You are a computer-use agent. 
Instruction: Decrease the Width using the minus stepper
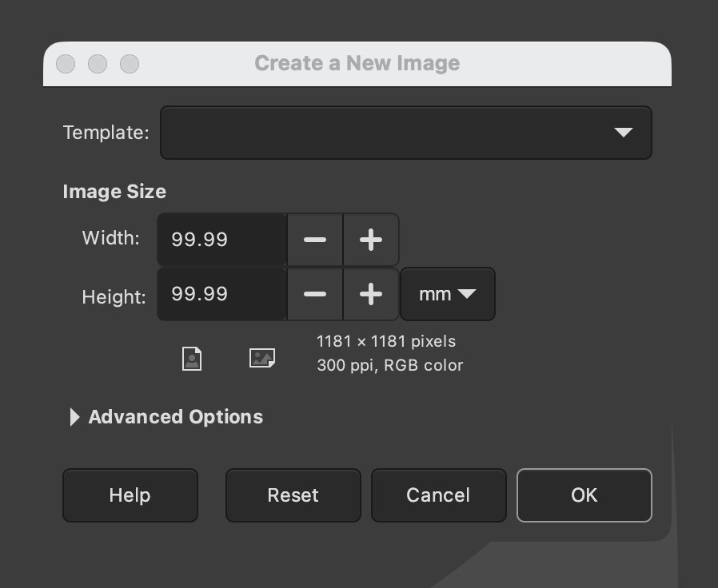[315, 239]
